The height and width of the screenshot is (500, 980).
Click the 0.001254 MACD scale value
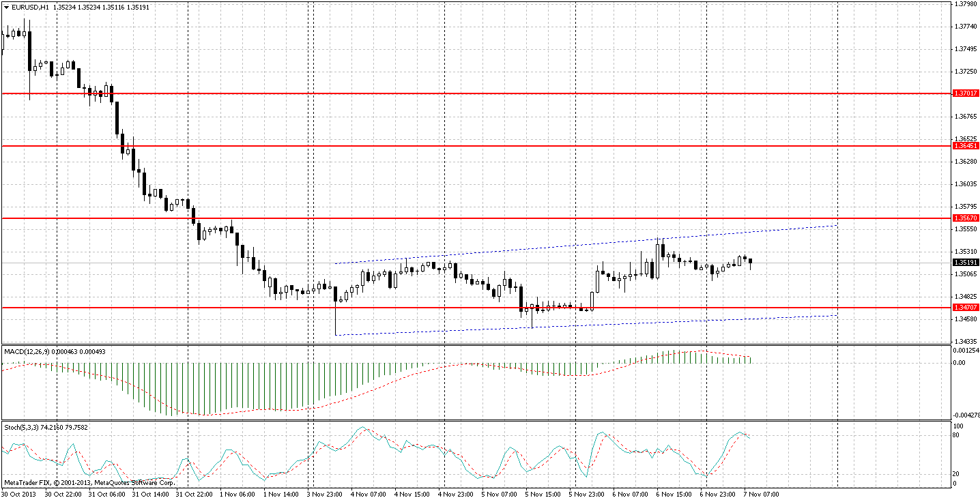tap(968, 351)
